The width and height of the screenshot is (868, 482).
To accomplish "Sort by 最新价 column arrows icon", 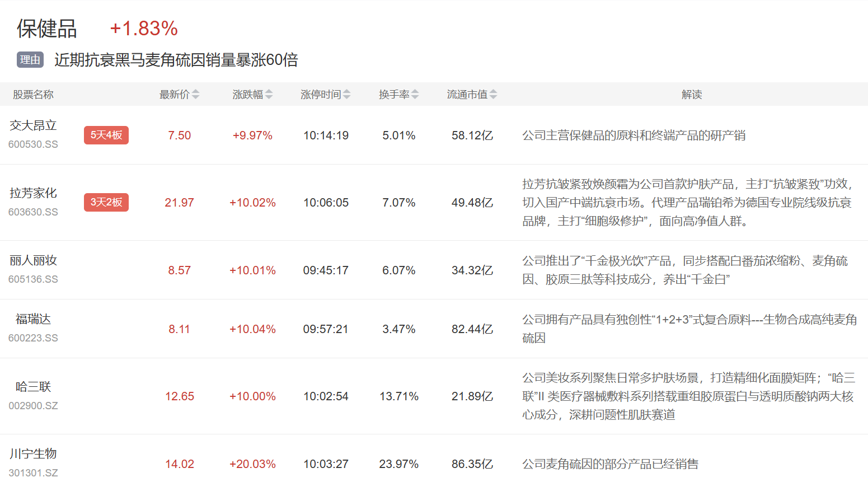I will [195, 95].
